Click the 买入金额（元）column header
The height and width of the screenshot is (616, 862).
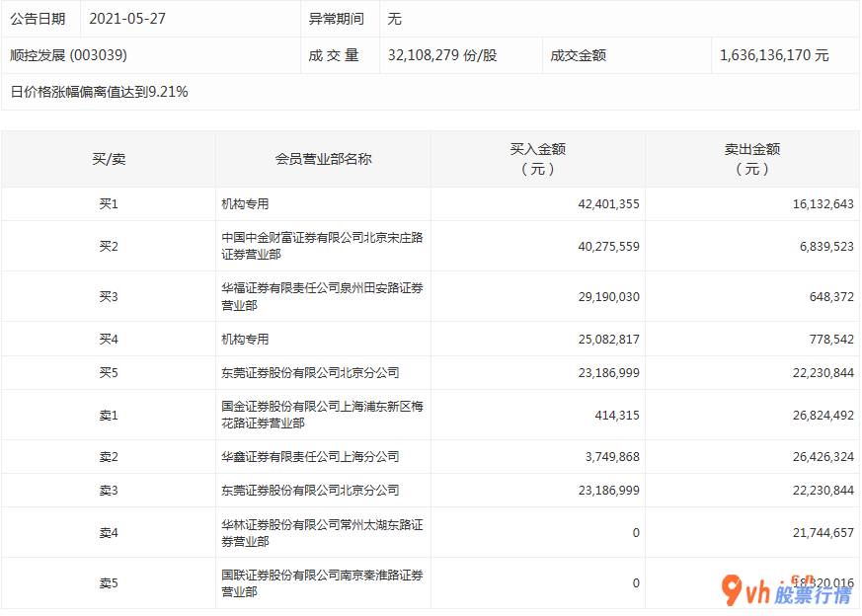click(538, 159)
